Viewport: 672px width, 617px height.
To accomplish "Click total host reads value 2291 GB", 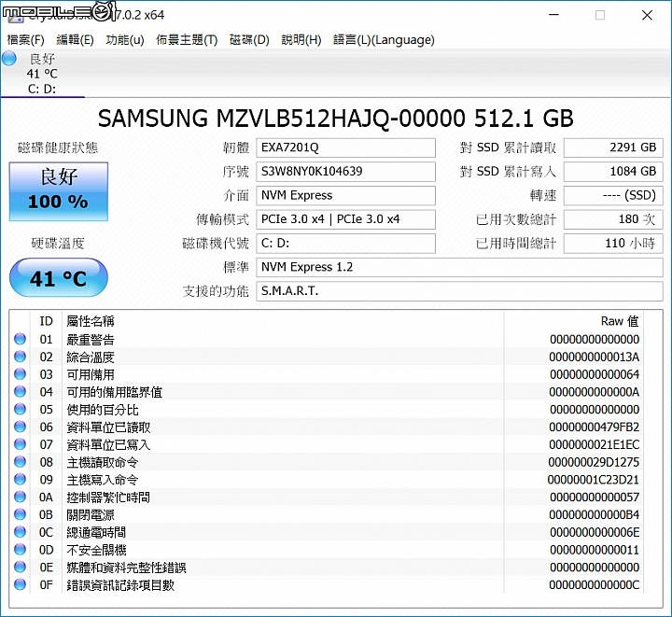I will tap(613, 147).
